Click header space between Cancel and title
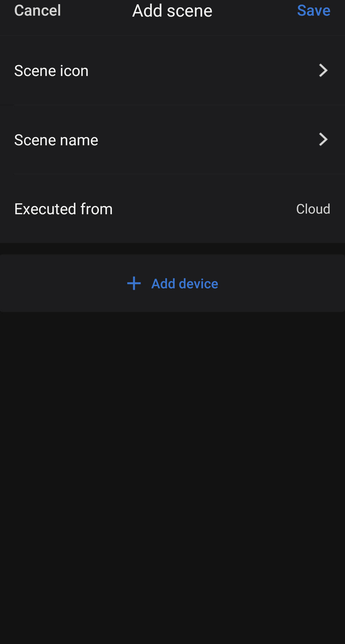 click(96, 11)
